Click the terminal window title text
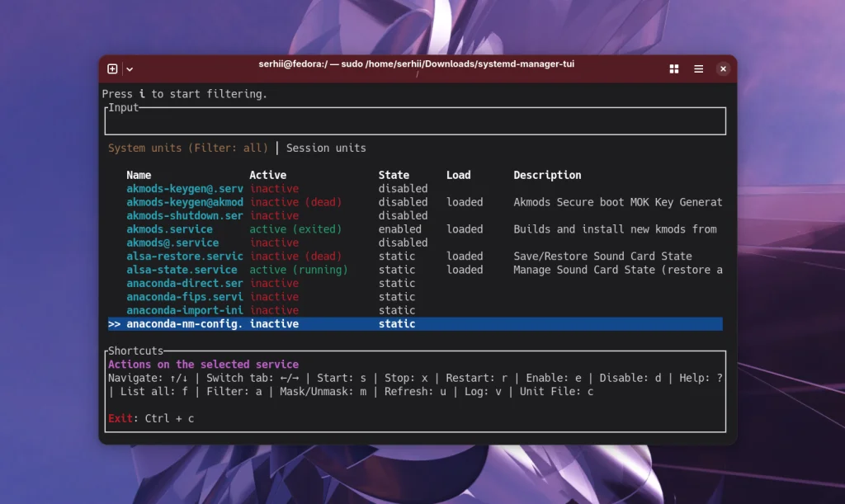Viewport: 845px width, 504px height. click(x=416, y=64)
